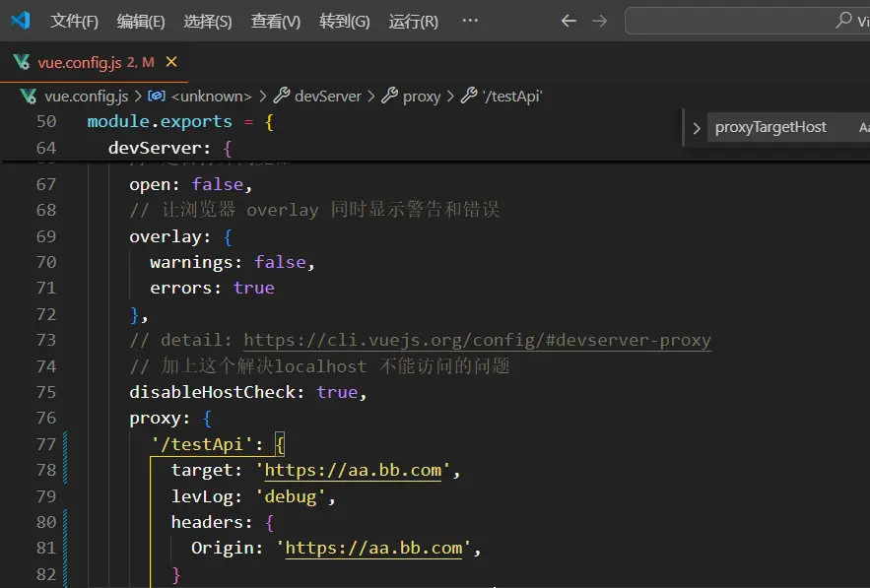Toggle Match Case in find widget
Viewport: 870px width, 588px height.
(x=863, y=127)
